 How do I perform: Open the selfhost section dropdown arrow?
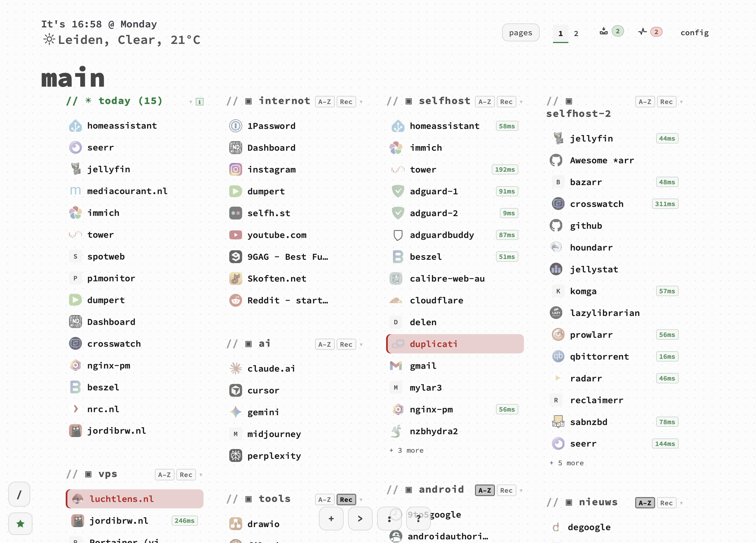coord(521,102)
